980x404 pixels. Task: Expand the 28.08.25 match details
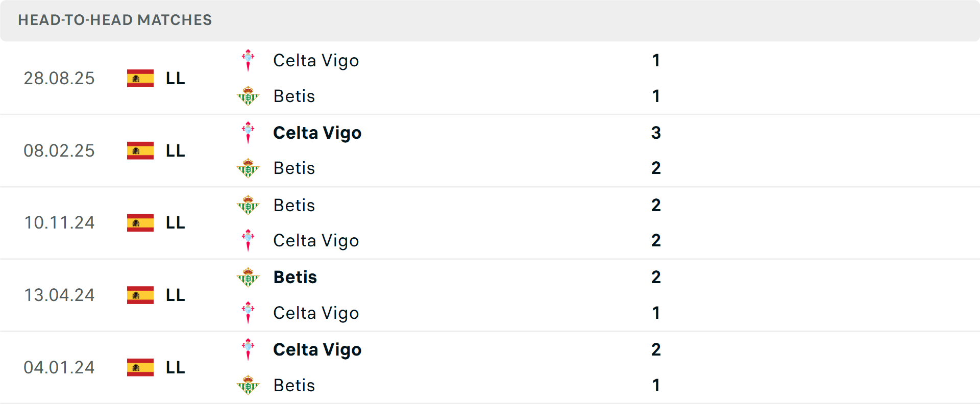pos(490,78)
